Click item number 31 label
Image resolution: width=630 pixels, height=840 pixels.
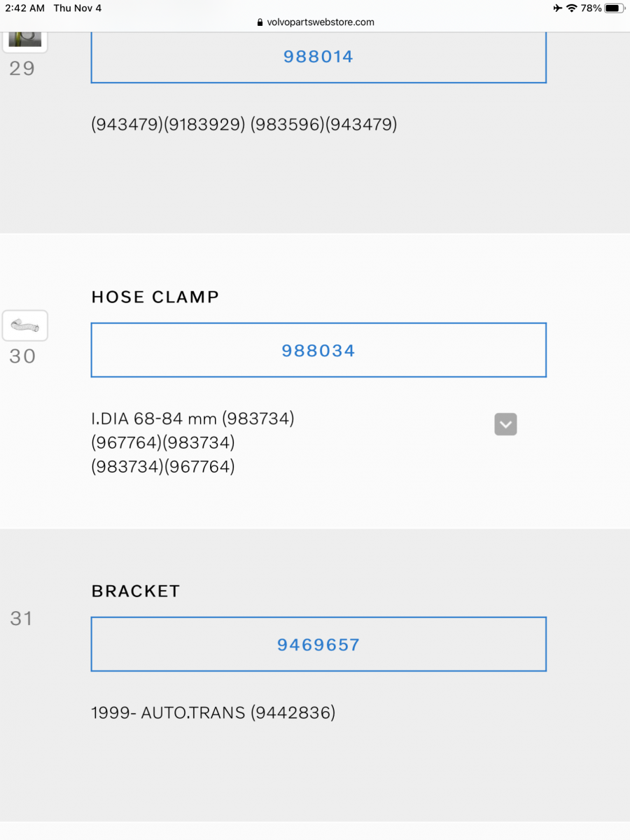pyautogui.click(x=21, y=618)
